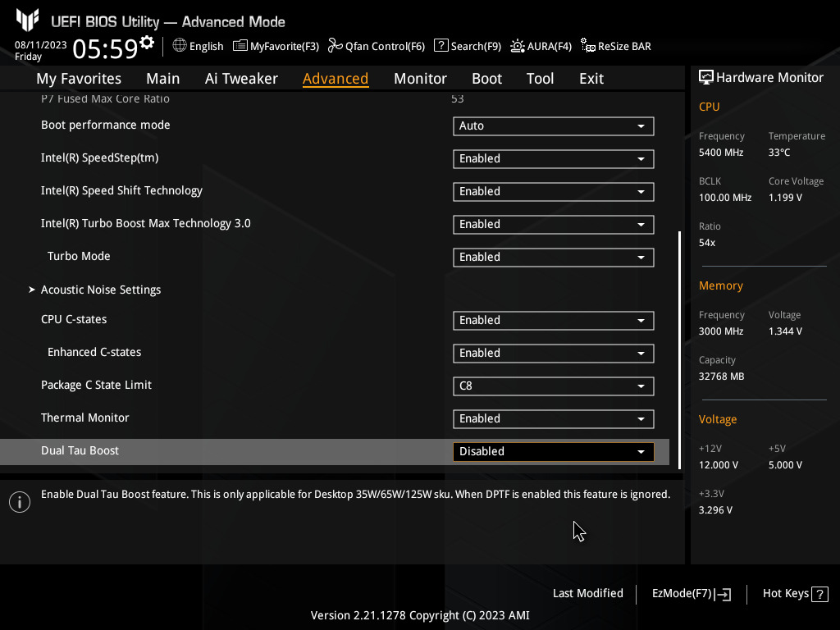Open Dual Tau Boost dropdown

click(x=554, y=452)
